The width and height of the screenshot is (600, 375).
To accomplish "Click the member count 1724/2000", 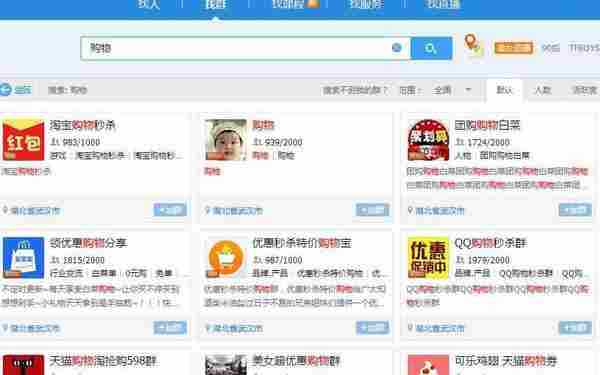I will pos(488,142).
